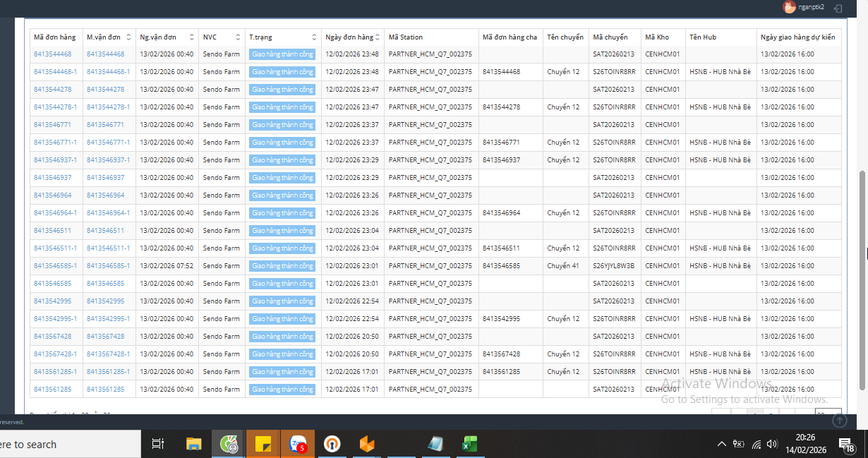Viewport: 868px width, 458px height.
Task: Open order 8413546771-1 in Mã đơn hàng column
Action: coord(55,143)
